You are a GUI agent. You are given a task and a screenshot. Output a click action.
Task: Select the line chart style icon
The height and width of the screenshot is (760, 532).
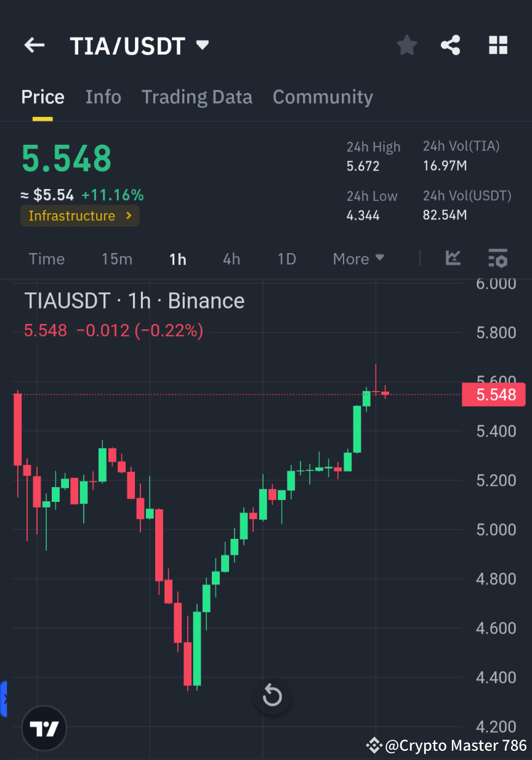[x=453, y=259]
